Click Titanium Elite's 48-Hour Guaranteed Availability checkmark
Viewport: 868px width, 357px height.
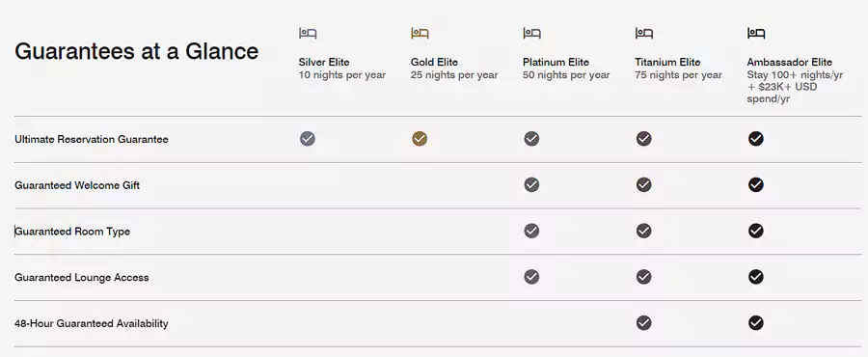point(644,322)
